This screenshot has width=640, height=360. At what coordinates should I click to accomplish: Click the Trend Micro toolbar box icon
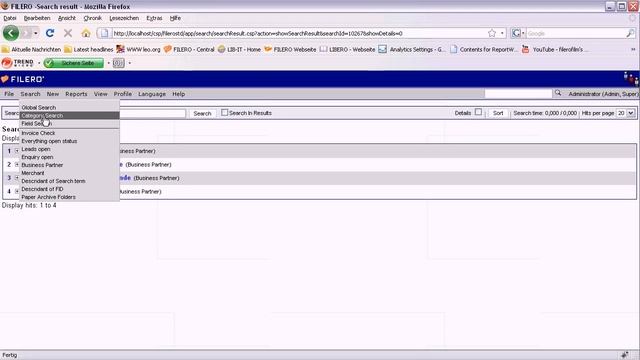click(118, 63)
